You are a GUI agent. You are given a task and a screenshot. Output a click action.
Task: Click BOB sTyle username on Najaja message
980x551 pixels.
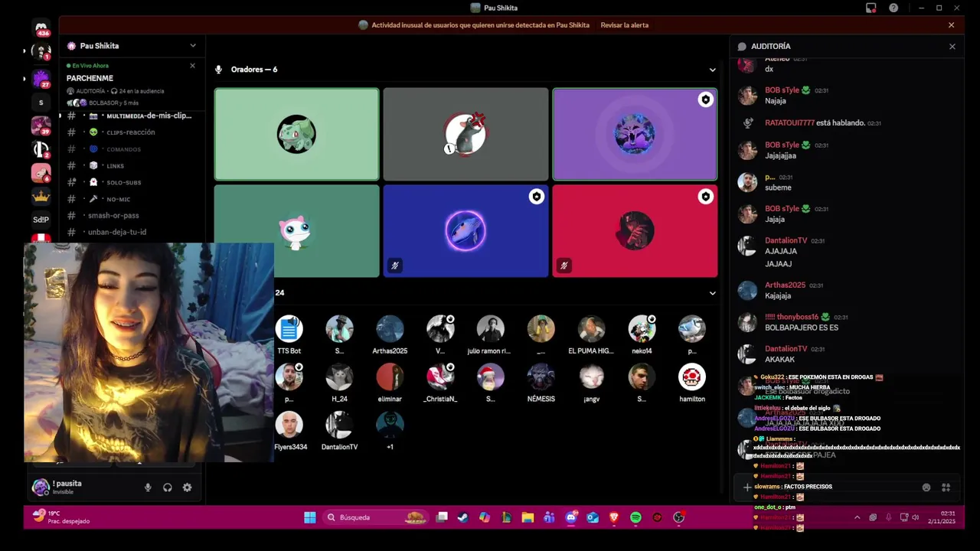(782, 90)
